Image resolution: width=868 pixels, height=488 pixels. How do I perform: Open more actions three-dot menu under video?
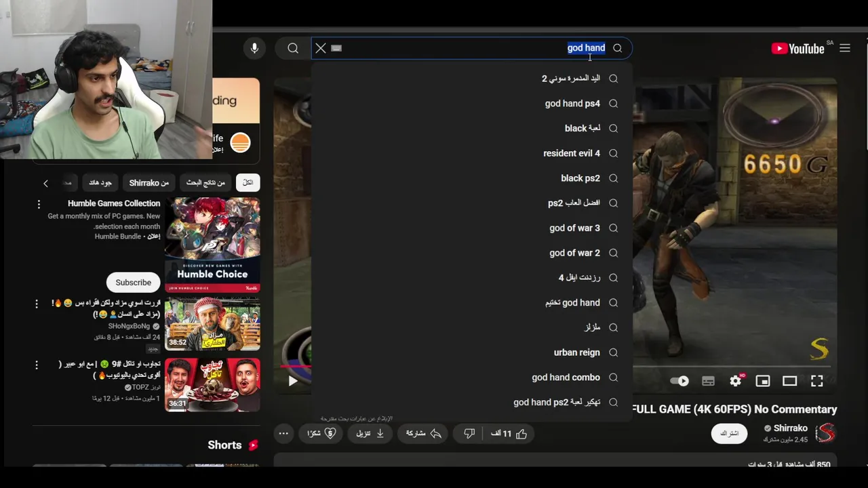coord(283,434)
